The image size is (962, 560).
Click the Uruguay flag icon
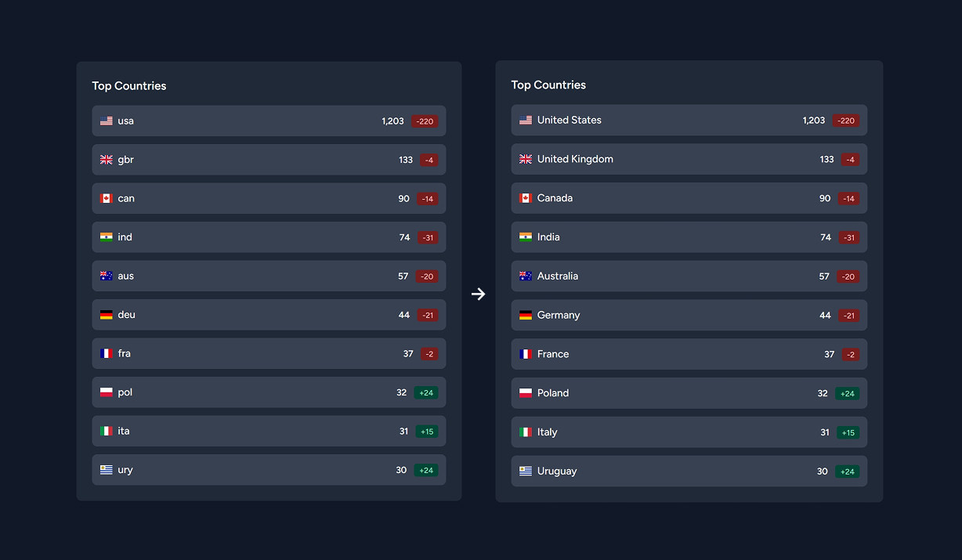pyautogui.click(x=525, y=471)
